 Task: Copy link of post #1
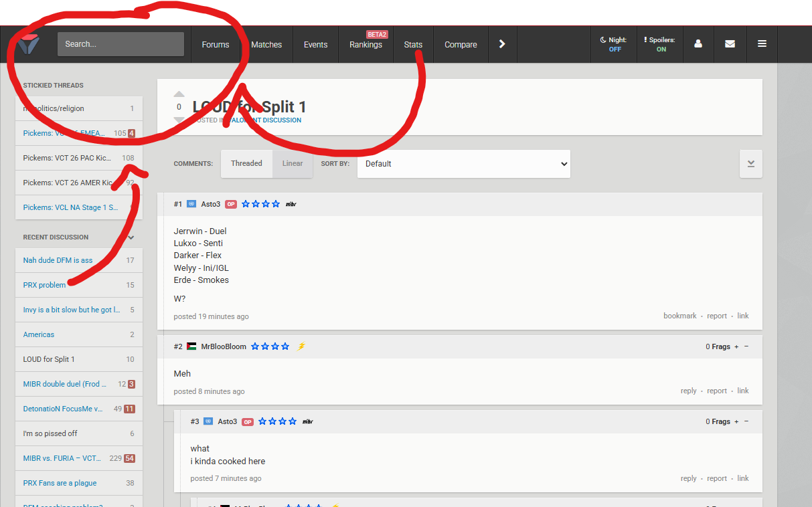tap(743, 316)
